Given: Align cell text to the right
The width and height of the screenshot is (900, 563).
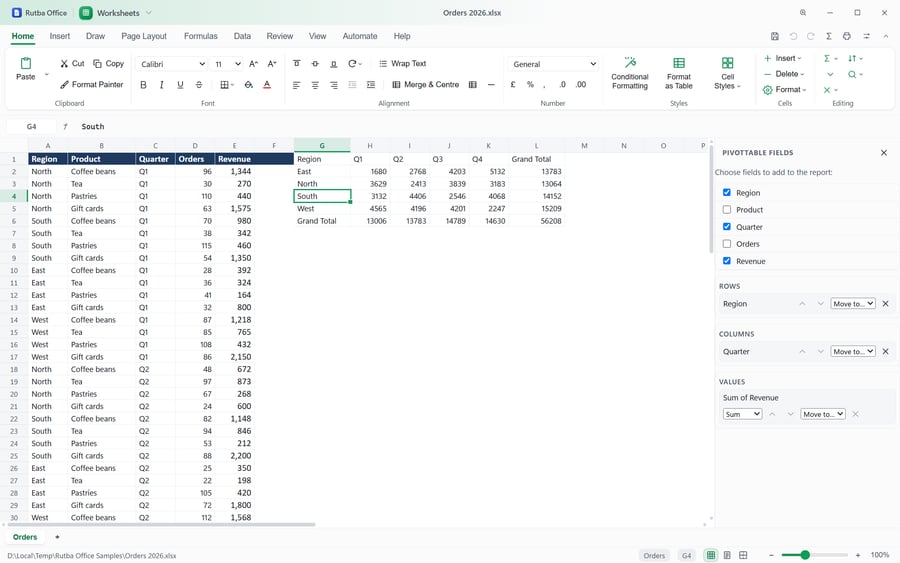Looking at the screenshot, I should (333, 85).
